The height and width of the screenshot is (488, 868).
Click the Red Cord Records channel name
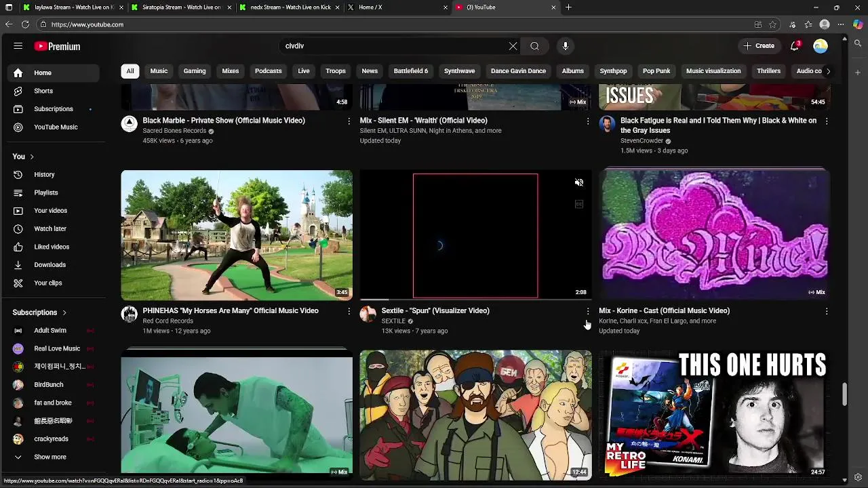click(x=167, y=321)
